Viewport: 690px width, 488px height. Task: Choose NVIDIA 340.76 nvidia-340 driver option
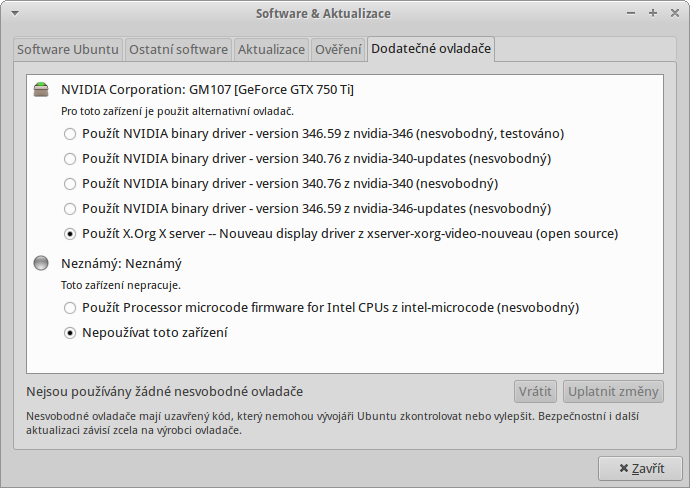tap(281, 183)
